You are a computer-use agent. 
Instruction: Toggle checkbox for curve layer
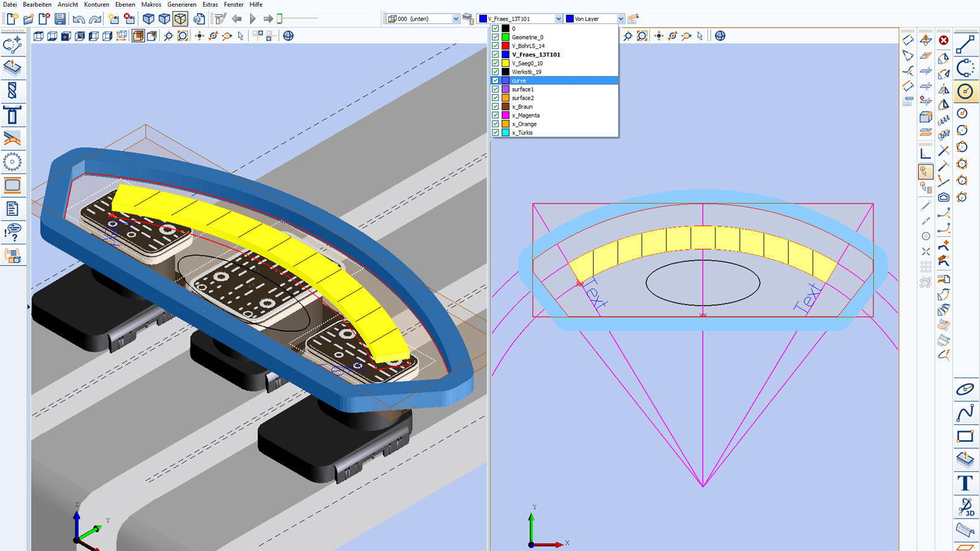tap(496, 80)
